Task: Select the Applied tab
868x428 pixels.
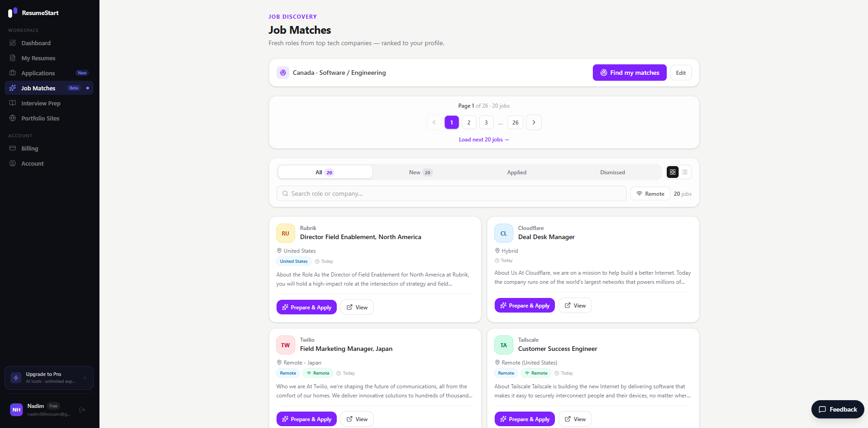Action: tap(517, 172)
